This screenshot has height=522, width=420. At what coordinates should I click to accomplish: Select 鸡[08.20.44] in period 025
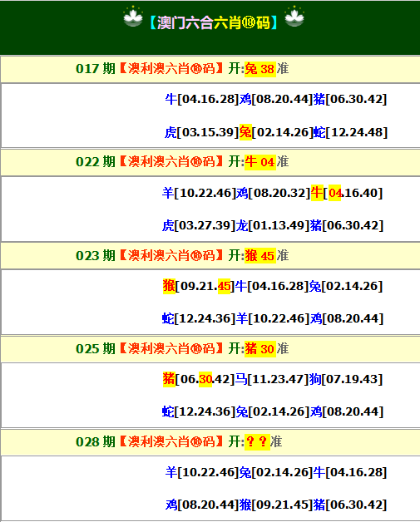[x=347, y=411]
